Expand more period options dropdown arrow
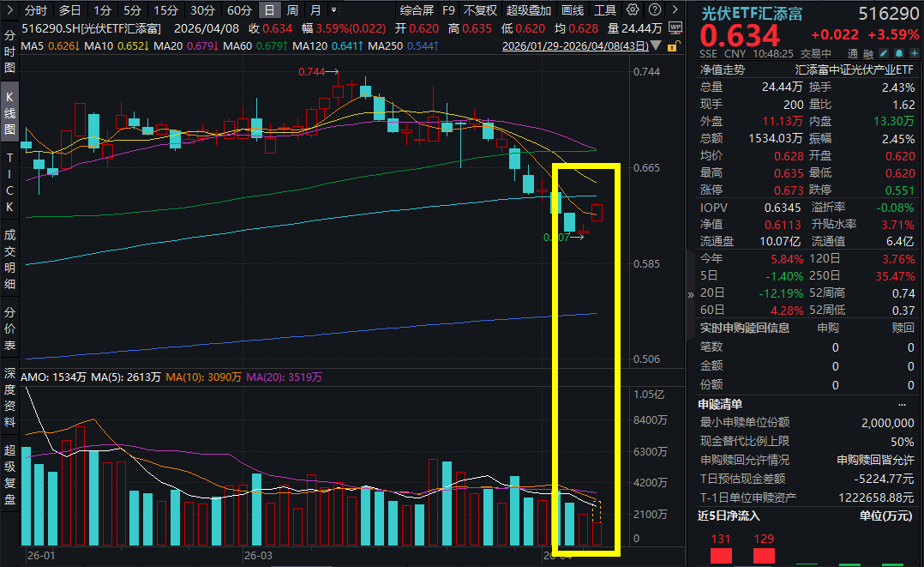Viewport: 924px width, 567px height. pos(333,10)
